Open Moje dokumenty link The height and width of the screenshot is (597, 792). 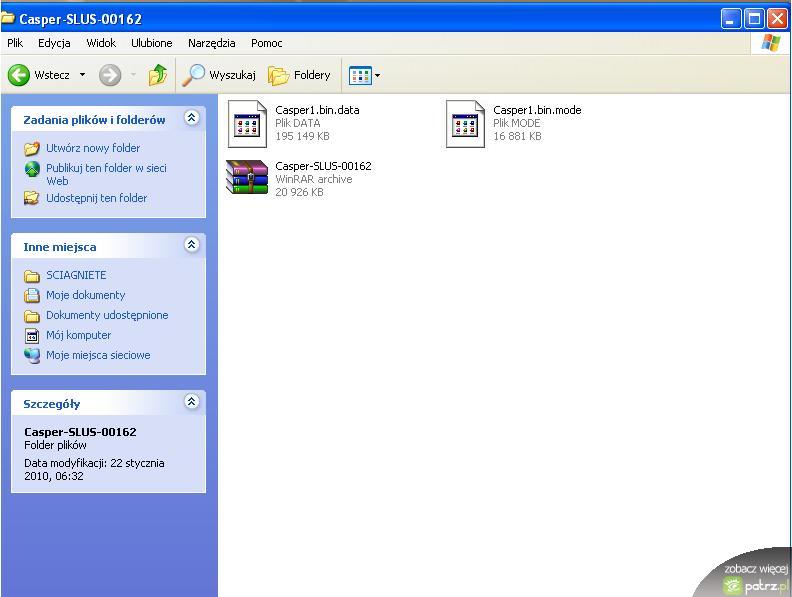(x=85, y=295)
